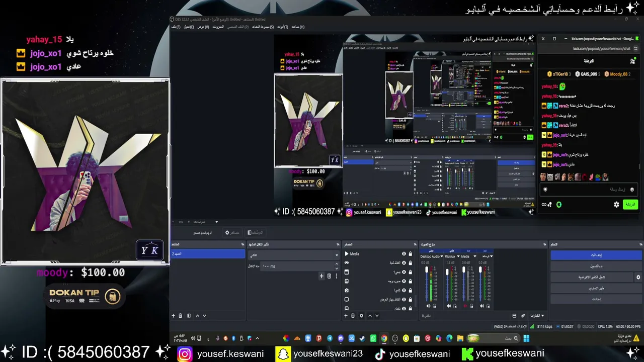This screenshot has height=362, width=644.
Task: Open Media audio channel dropdown
Action: pos(474,256)
